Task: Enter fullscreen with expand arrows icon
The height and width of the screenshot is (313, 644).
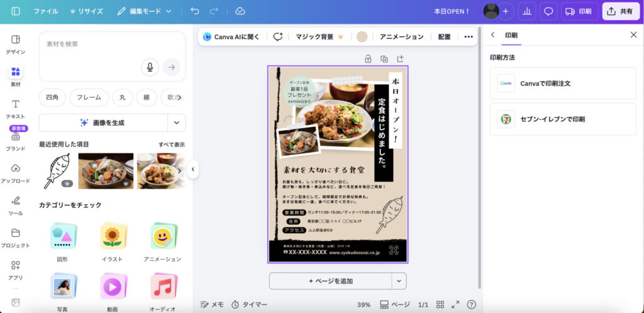Action: coord(455,304)
